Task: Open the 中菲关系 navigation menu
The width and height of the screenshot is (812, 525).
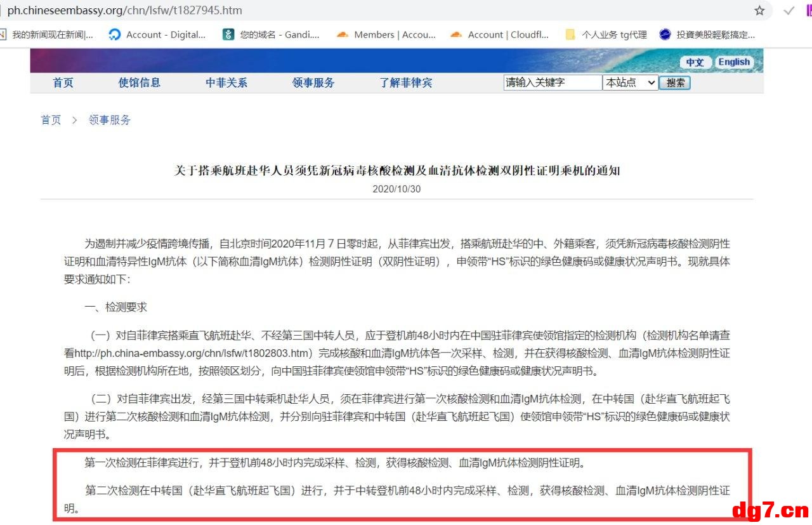Action: click(x=226, y=83)
